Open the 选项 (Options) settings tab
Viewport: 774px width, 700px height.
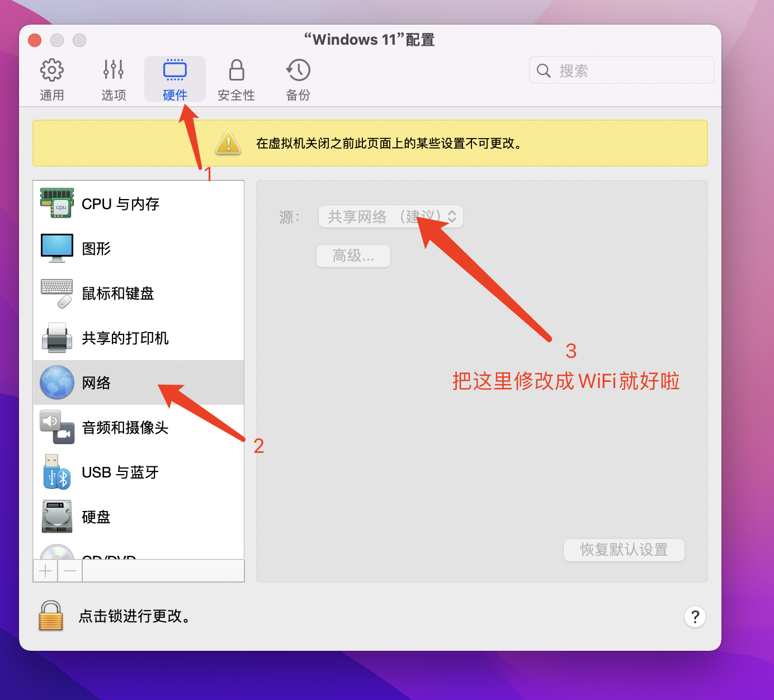click(x=113, y=78)
